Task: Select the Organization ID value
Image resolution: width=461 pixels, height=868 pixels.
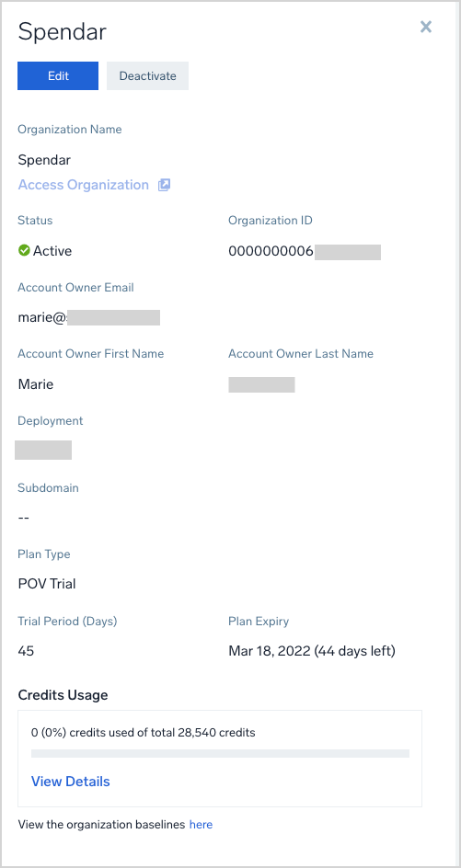Action: [305, 251]
